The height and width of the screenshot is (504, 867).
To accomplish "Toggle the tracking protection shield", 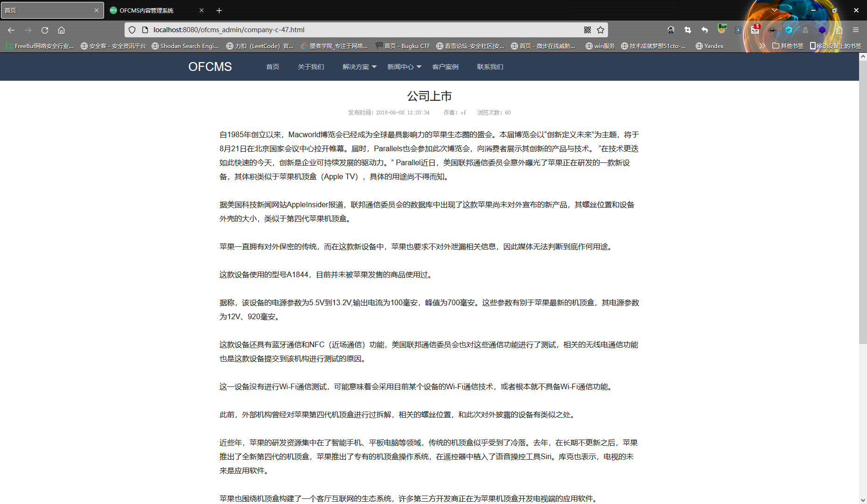I will tap(132, 29).
